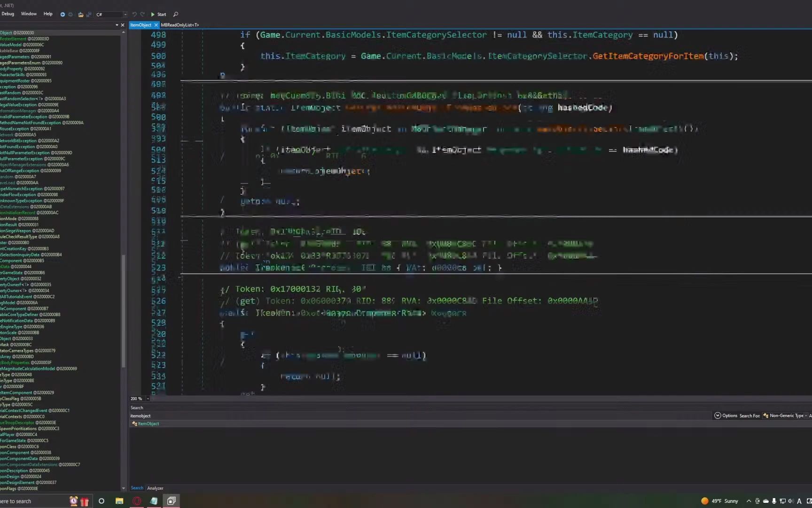Switch to the Analyzer bottom tab
The width and height of the screenshot is (812, 508).
pos(155,488)
